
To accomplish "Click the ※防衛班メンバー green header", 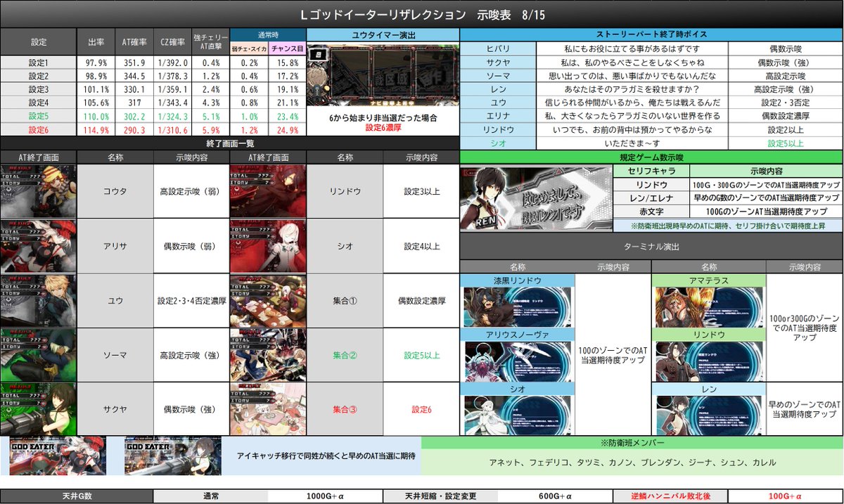I will 632,443.
